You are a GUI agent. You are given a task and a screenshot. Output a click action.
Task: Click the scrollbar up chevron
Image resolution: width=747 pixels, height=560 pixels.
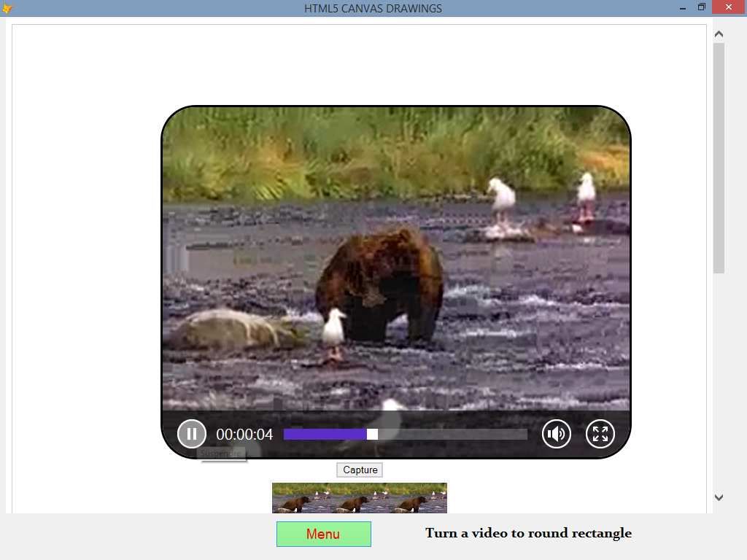pyautogui.click(x=719, y=33)
